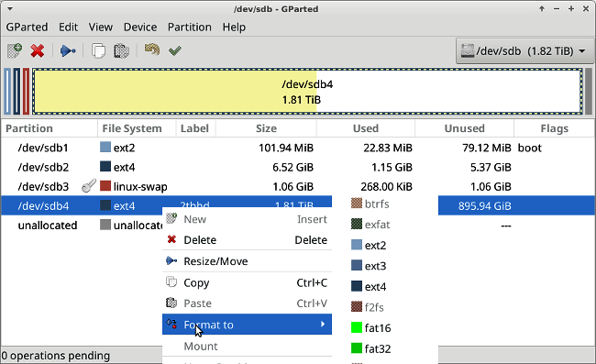Click the Size column header
Image resolution: width=596 pixels, height=364 pixels.
266,128
